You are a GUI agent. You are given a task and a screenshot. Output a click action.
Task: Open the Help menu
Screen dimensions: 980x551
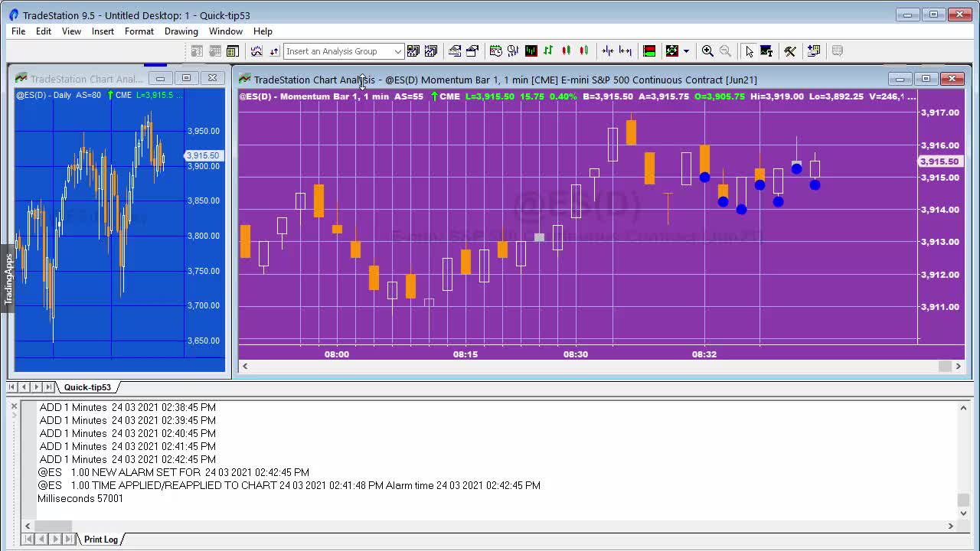click(263, 31)
